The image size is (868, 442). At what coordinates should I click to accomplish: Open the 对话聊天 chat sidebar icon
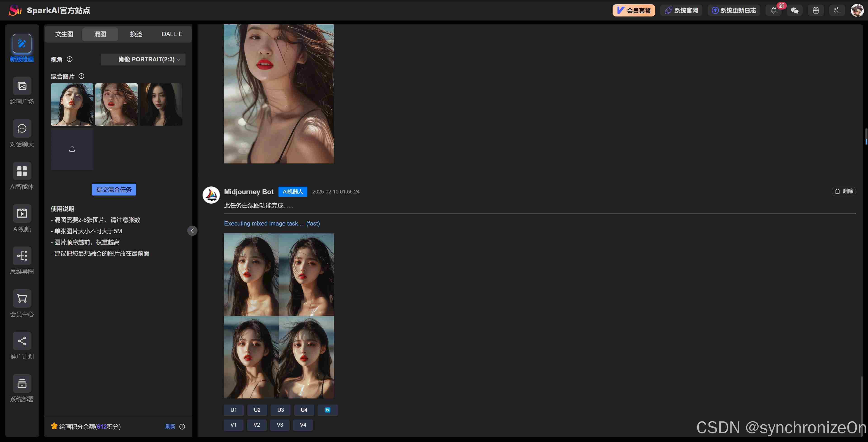point(22,129)
